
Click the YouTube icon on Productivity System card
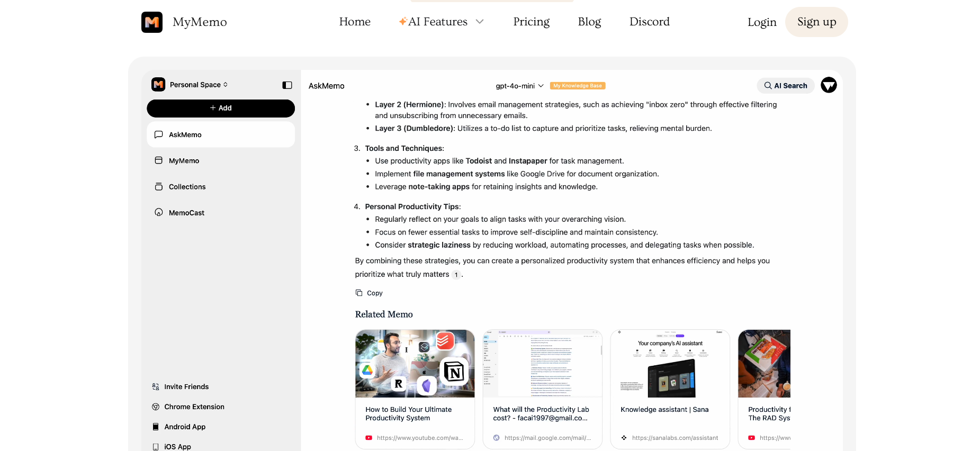(x=368, y=438)
